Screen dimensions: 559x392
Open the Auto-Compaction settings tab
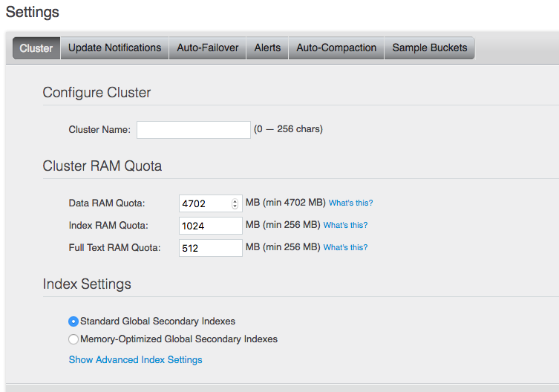pos(336,48)
